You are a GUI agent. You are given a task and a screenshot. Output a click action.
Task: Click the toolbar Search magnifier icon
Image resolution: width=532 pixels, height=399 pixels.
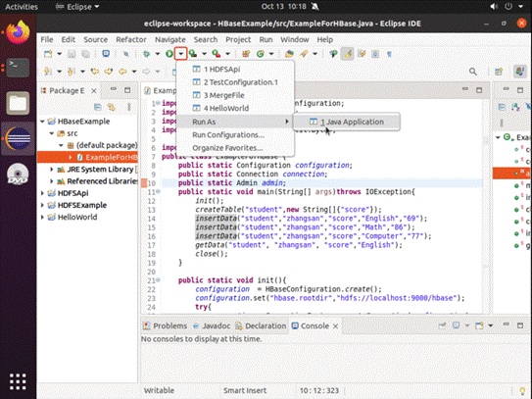473,72
